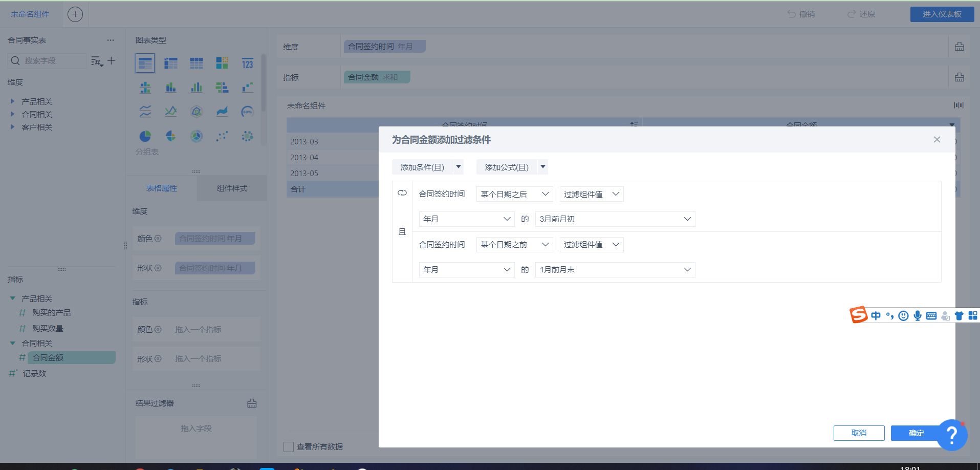Select the 未命名组件 tab at top
This screenshot has width=980, height=470.
tap(30, 14)
